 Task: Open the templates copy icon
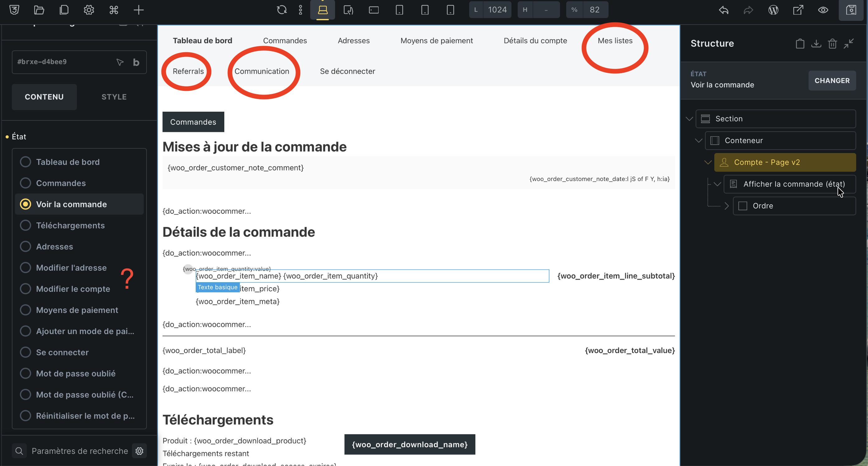click(64, 10)
